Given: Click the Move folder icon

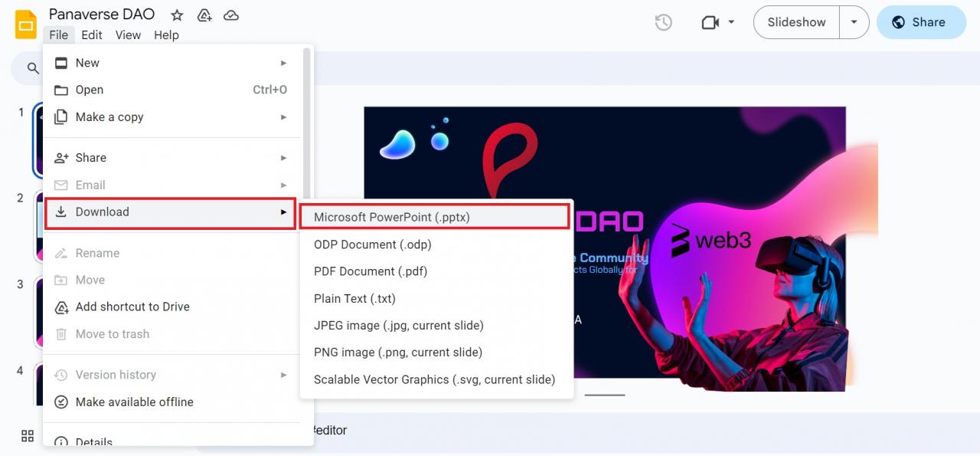Looking at the screenshot, I should pyautogui.click(x=61, y=280).
